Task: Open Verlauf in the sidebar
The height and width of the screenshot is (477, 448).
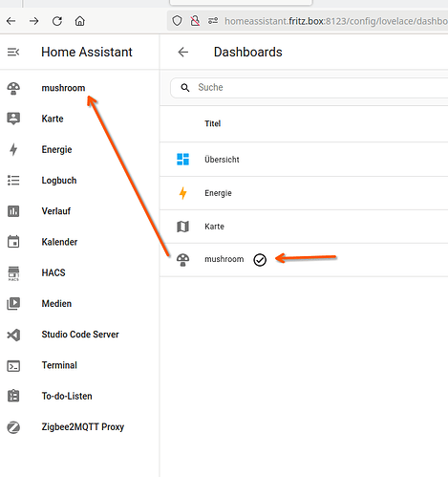Action: [56, 211]
